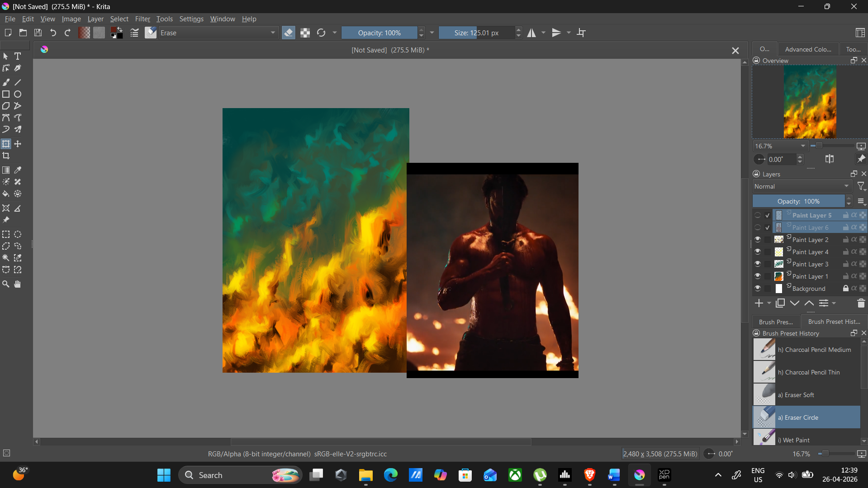Switch to the Advanced Color tab

(808, 49)
